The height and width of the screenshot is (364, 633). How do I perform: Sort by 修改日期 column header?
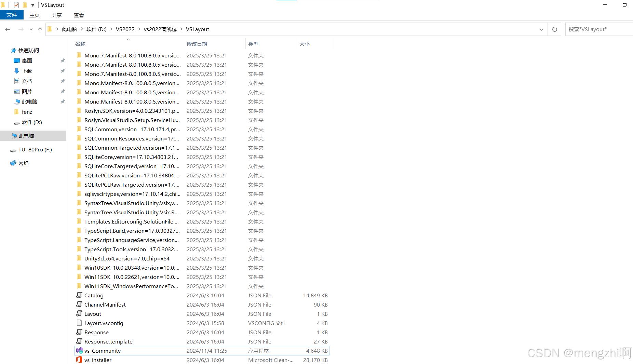point(197,44)
